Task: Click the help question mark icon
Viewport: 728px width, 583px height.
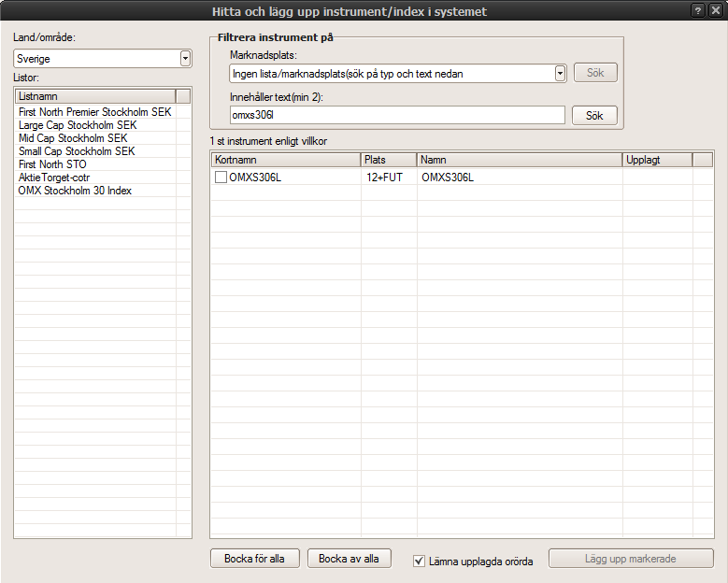Action: [698, 11]
